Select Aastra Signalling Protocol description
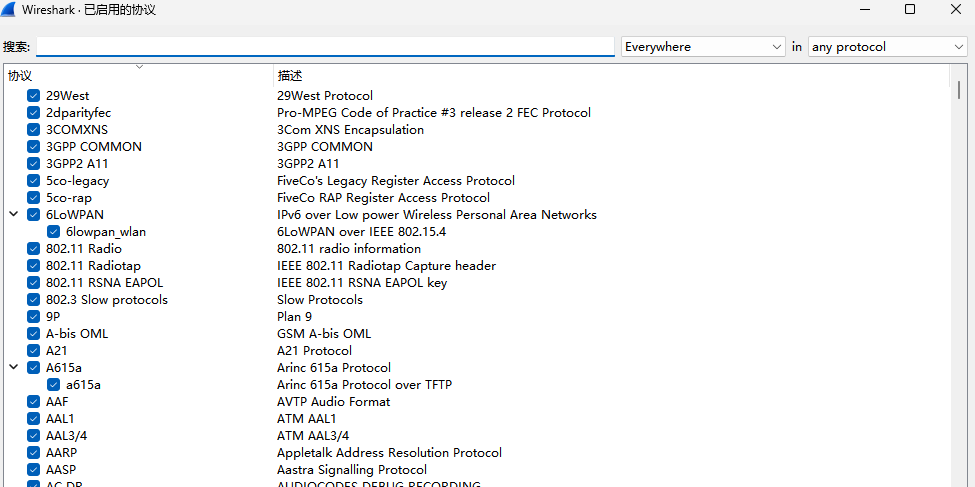975x487 pixels. point(352,470)
